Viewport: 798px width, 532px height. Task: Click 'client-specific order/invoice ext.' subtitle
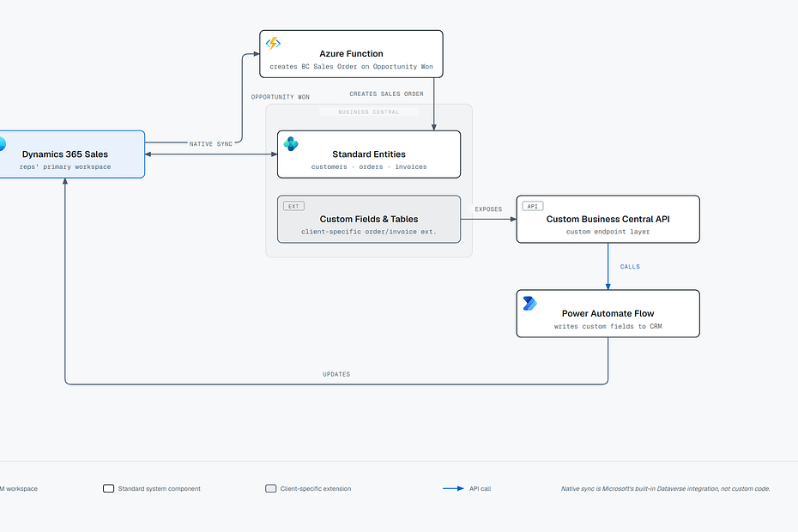pyautogui.click(x=369, y=232)
